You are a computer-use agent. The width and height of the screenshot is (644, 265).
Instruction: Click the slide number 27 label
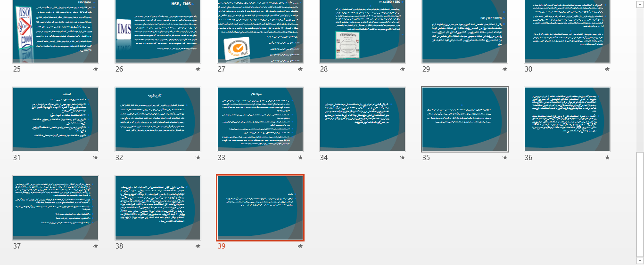pyautogui.click(x=222, y=69)
